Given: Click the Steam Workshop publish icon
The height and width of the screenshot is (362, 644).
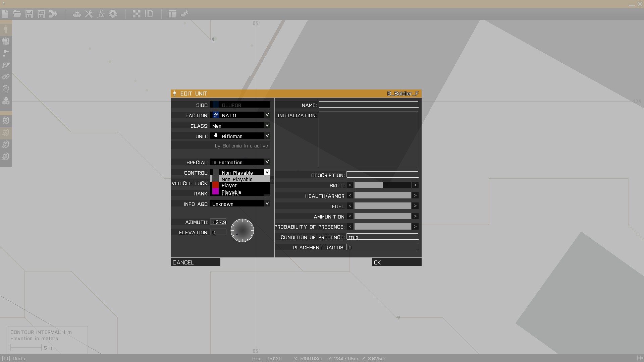Looking at the screenshot, I should point(184,14).
